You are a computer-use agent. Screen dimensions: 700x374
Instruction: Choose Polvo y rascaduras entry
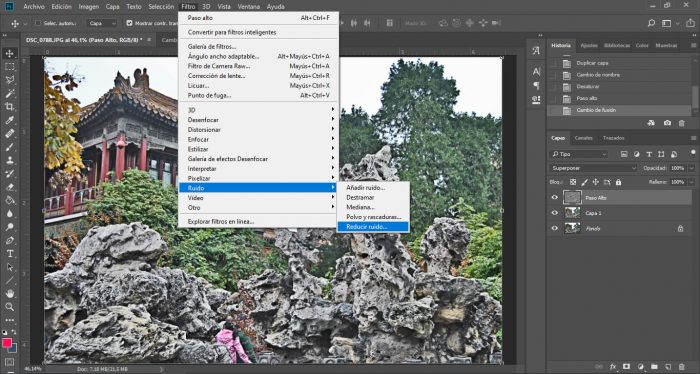click(373, 217)
